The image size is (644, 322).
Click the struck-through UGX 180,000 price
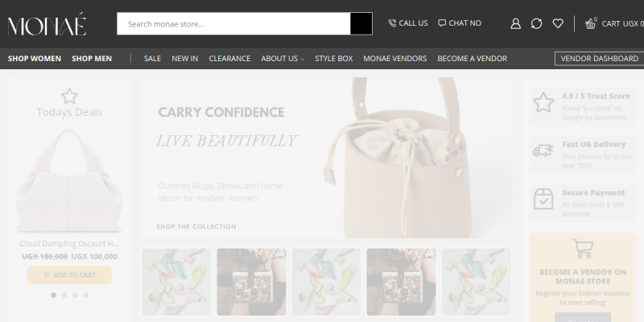[44, 257]
